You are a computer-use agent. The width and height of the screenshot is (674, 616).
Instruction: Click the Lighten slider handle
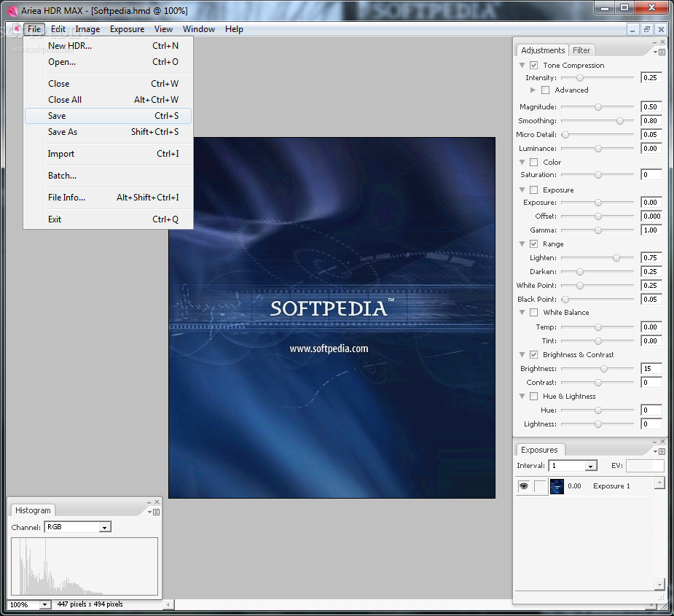coord(616,257)
